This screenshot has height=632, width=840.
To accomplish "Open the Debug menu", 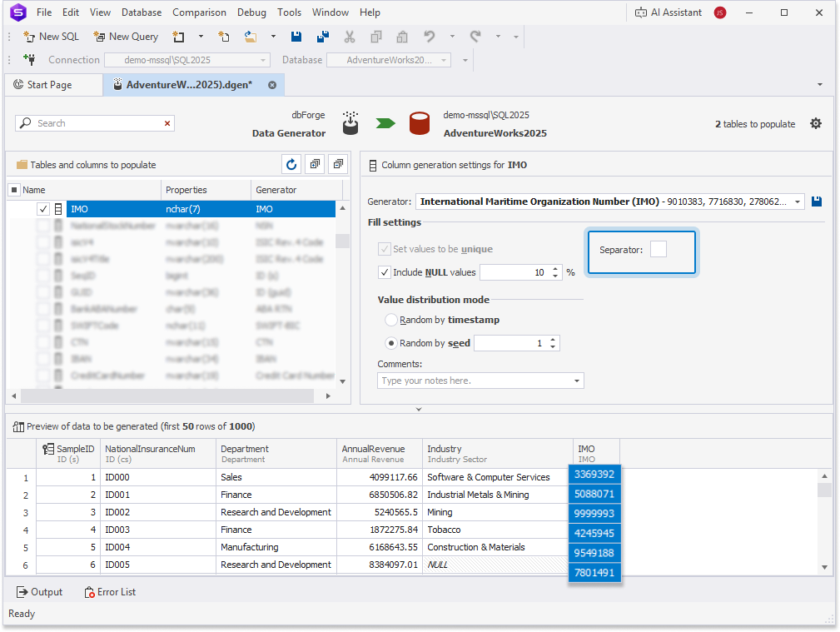I will pyautogui.click(x=251, y=12).
